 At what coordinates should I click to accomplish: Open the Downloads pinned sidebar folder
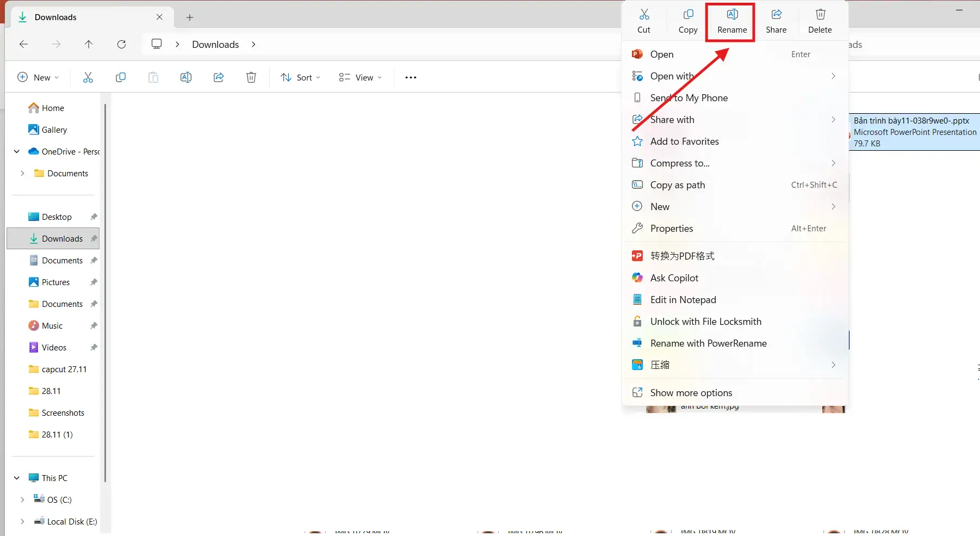coord(61,238)
